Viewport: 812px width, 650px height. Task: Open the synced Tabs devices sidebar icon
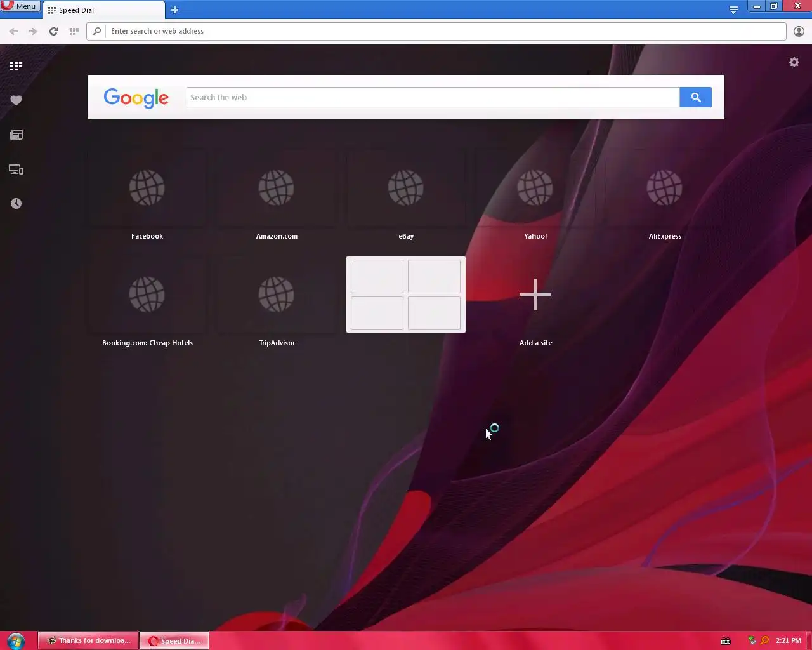point(16,169)
